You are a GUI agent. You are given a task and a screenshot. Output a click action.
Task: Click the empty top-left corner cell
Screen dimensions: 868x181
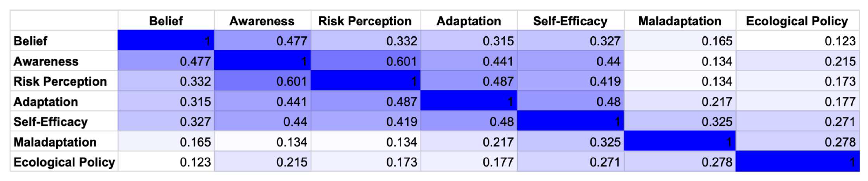(x=64, y=21)
